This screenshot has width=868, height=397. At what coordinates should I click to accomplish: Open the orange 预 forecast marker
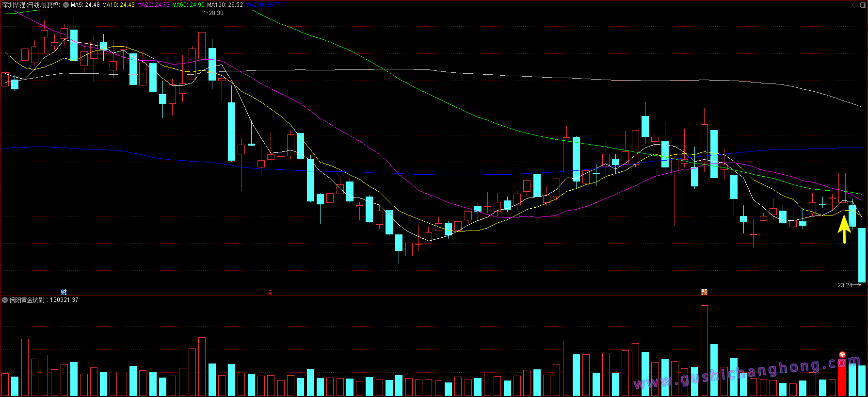coord(704,292)
